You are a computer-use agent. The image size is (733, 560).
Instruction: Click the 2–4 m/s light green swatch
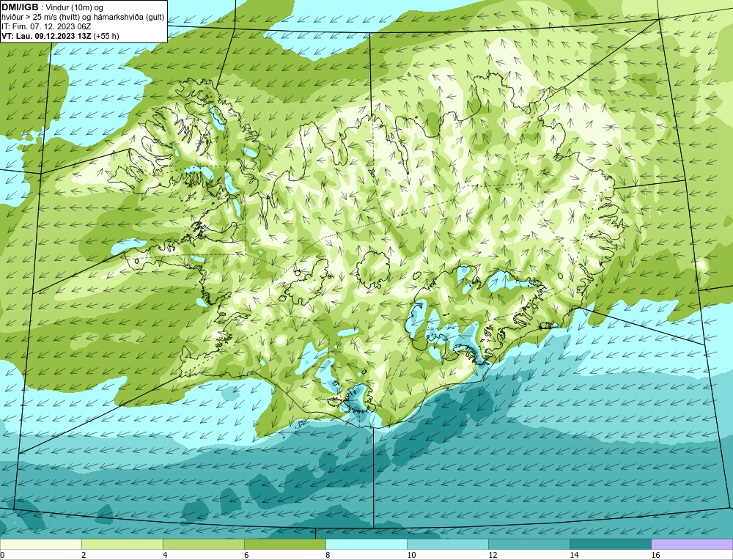click(122, 544)
